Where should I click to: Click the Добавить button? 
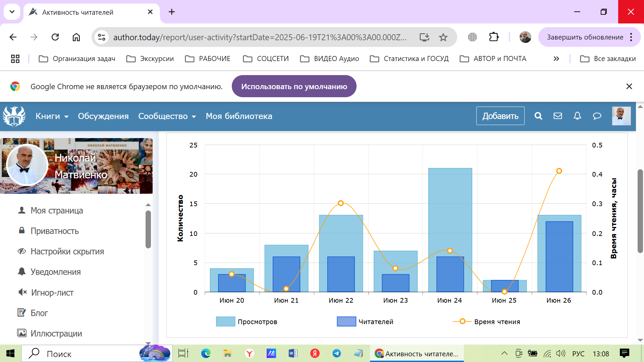click(500, 116)
